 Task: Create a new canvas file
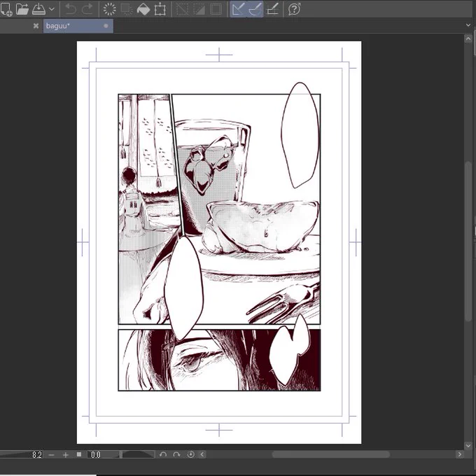(6, 9)
